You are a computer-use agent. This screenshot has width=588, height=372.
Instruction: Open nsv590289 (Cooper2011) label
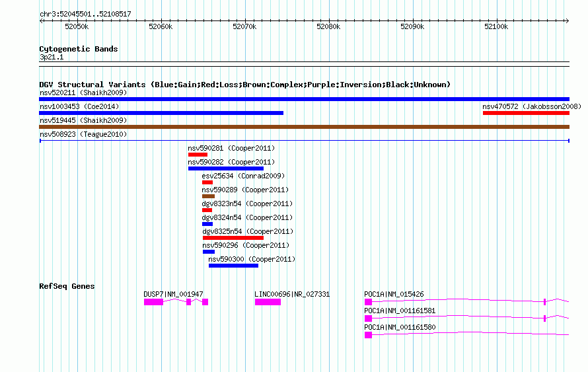click(x=245, y=190)
